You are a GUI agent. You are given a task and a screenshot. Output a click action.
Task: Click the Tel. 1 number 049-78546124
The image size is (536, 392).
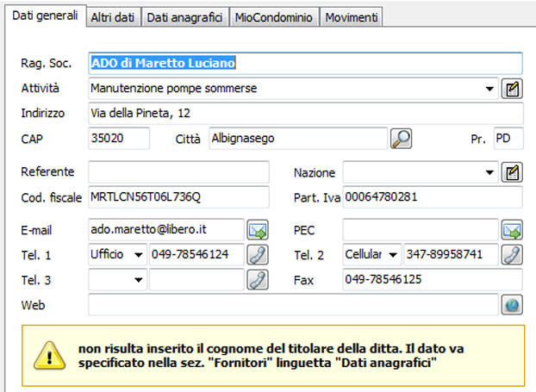tap(196, 255)
